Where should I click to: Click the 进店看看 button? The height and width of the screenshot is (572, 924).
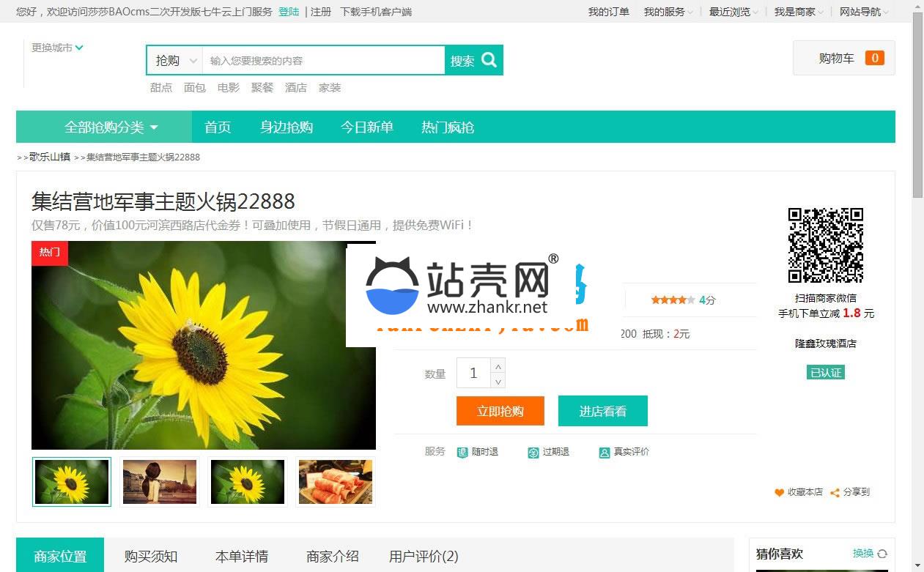pos(603,411)
